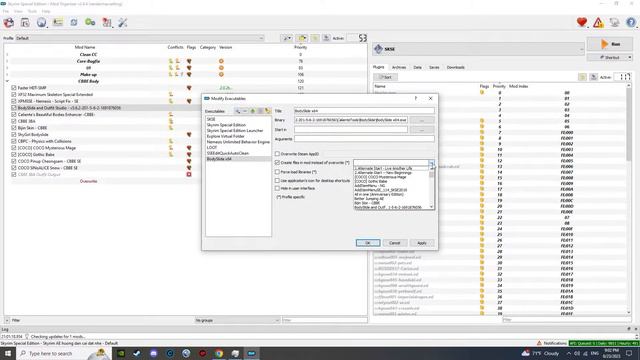
Task: Click the Create Backup icon above mod list
Action: [x=326, y=38]
